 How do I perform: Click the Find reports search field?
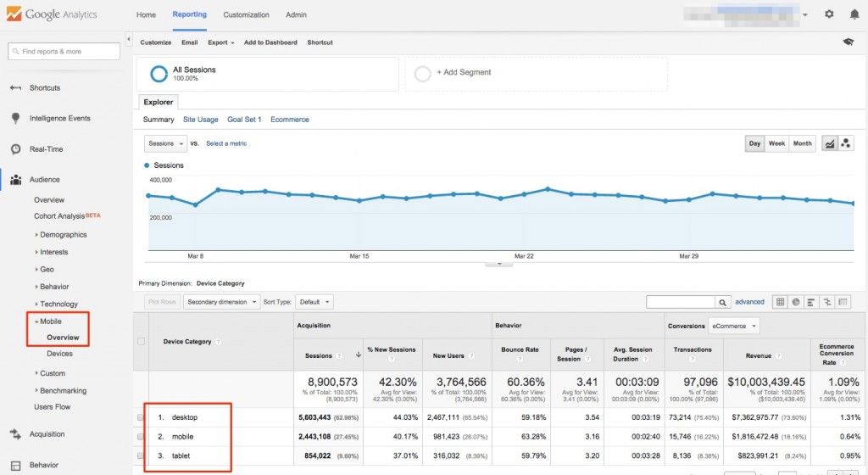click(64, 52)
